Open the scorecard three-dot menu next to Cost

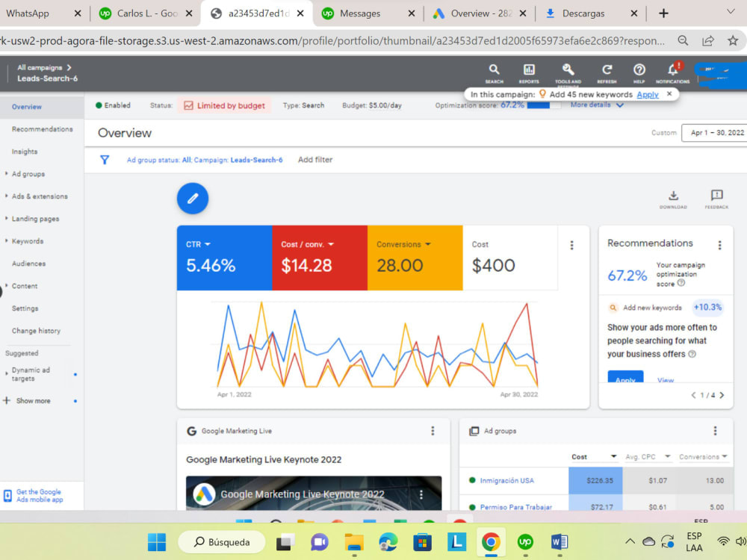point(571,245)
